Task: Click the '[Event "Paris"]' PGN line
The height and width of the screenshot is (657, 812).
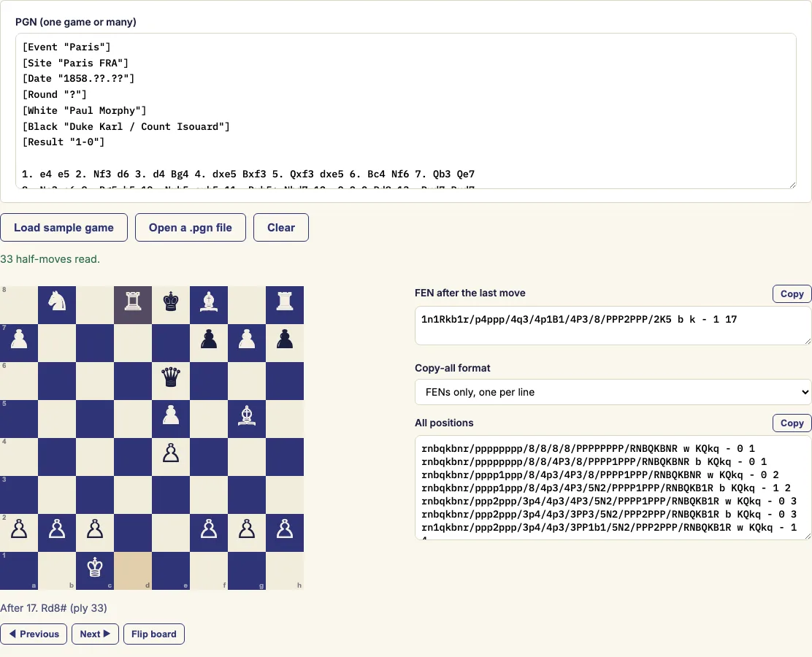Action: tap(66, 47)
